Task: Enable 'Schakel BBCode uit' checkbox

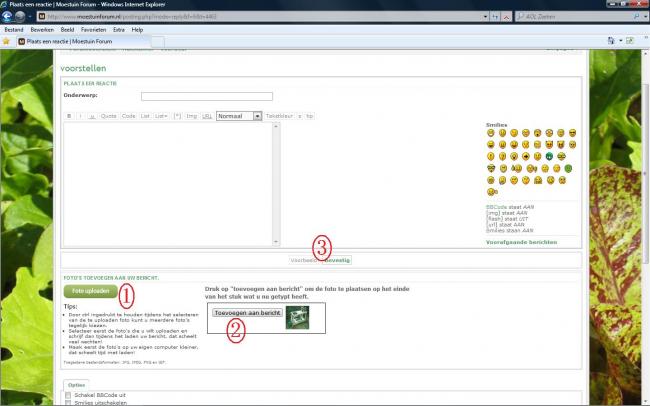Action: 69,395
